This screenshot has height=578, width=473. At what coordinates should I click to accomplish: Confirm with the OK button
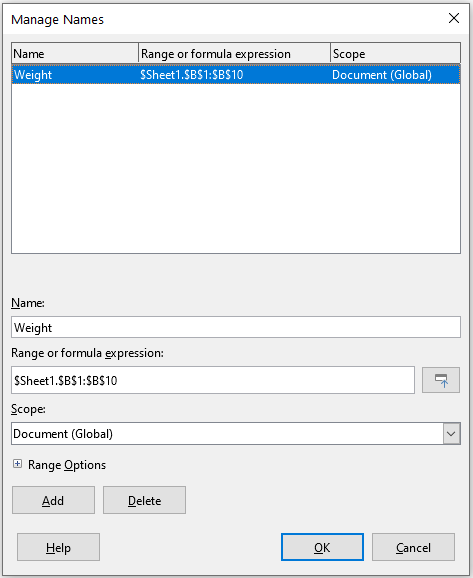[x=322, y=547]
